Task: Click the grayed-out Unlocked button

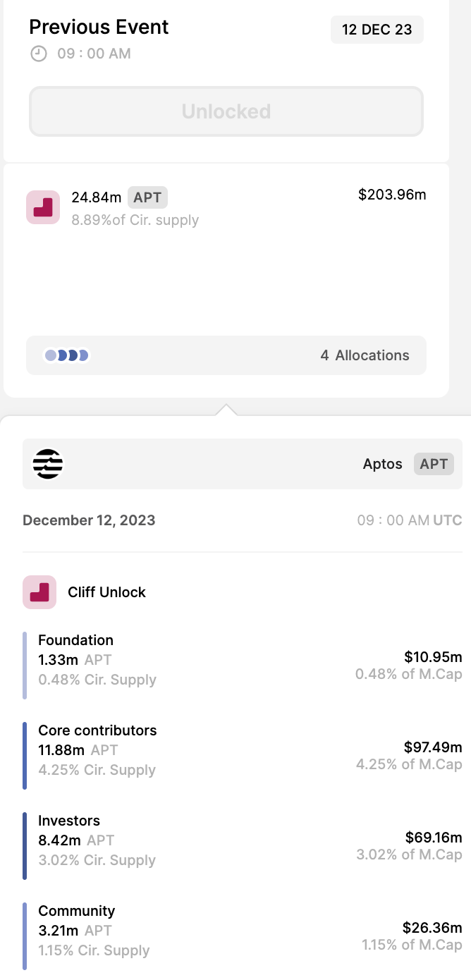Action: click(226, 111)
